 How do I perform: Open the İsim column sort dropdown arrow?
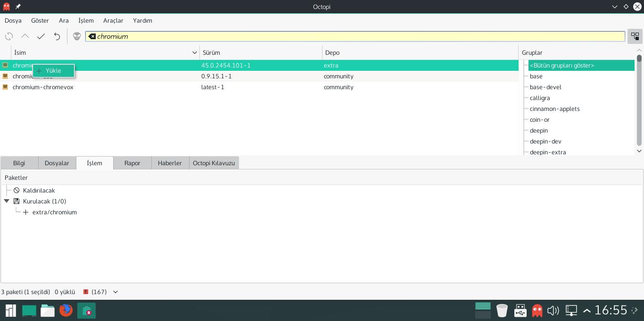[194, 52]
